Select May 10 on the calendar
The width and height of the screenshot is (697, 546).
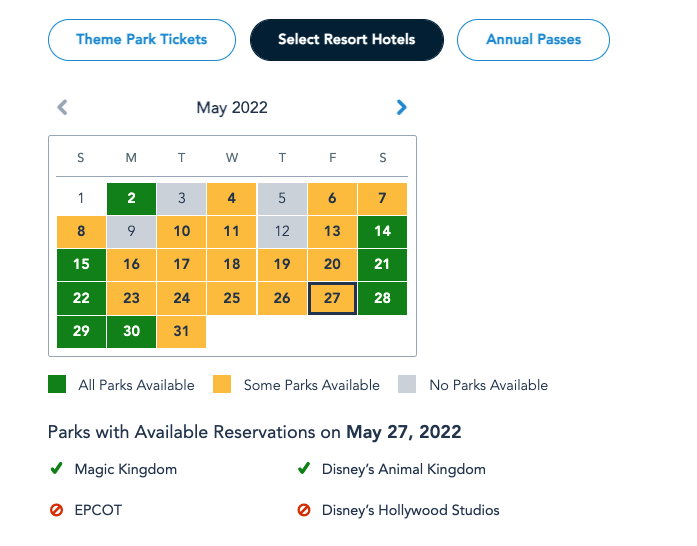(x=181, y=231)
